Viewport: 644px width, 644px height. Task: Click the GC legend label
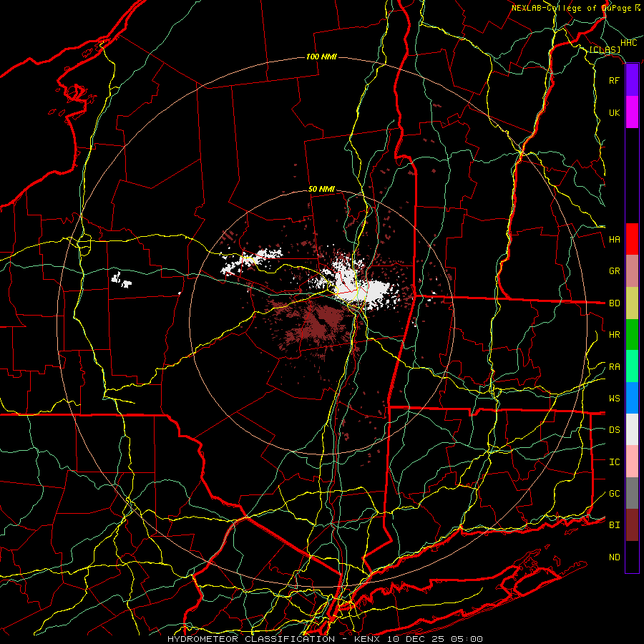(614, 494)
